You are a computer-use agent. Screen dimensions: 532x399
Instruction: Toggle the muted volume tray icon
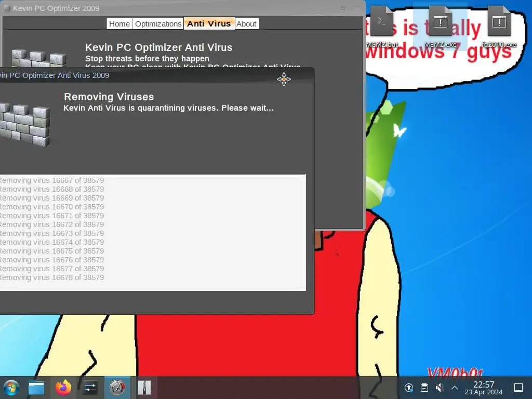[440, 388]
